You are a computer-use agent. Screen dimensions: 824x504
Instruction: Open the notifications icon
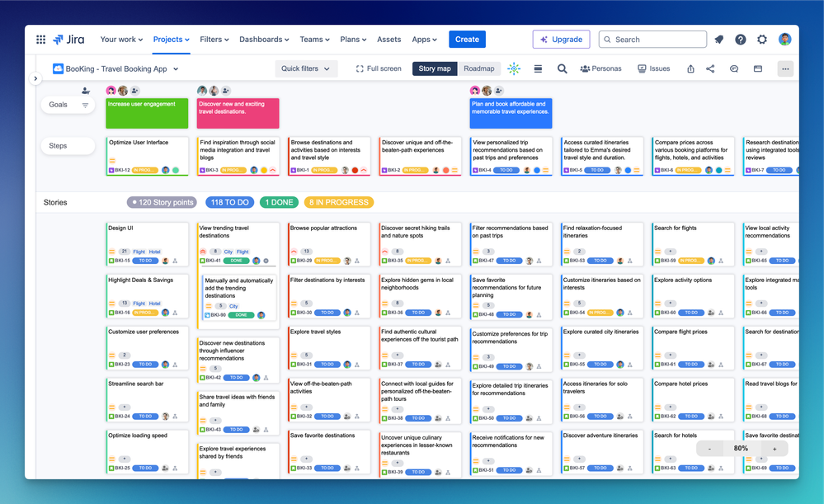719,40
